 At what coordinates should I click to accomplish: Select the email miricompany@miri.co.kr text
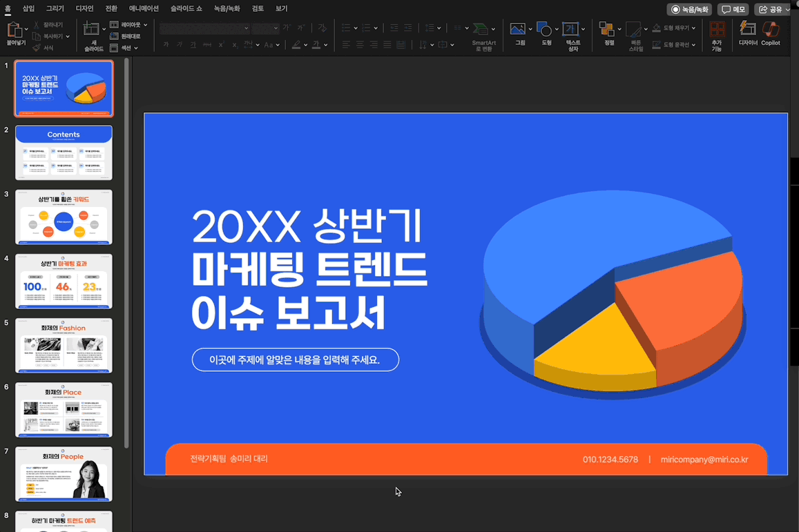(x=704, y=459)
